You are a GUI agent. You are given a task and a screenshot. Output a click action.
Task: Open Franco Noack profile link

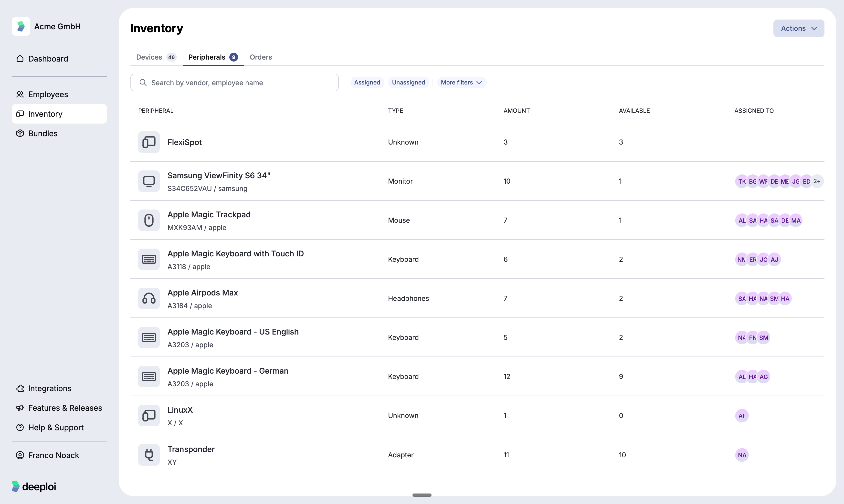(x=53, y=455)
